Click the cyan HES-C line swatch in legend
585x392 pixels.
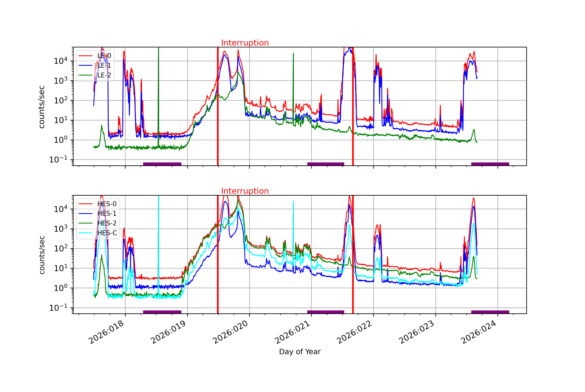85,233
